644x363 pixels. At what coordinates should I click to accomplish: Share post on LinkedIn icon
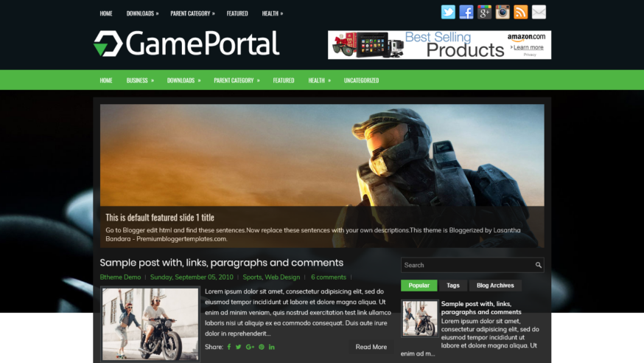click(272, 347)
